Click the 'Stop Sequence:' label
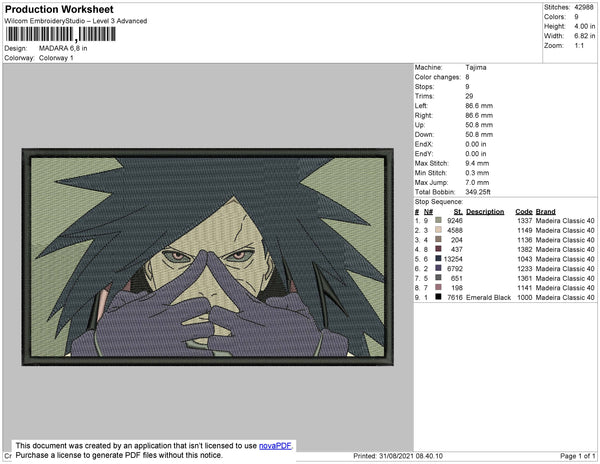 (x=439, y=202)
